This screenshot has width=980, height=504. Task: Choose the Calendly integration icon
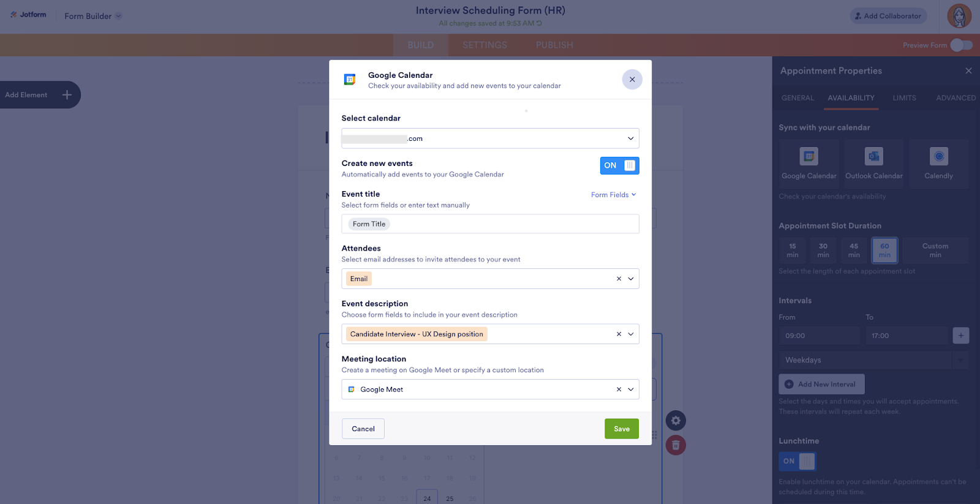938,157
